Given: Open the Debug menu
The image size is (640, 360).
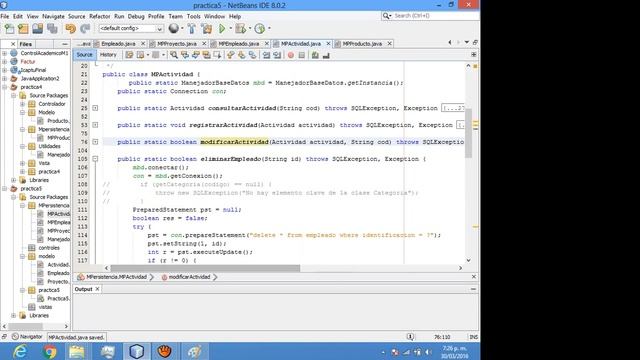Looking at the screenshot, I should pos(136,16).
